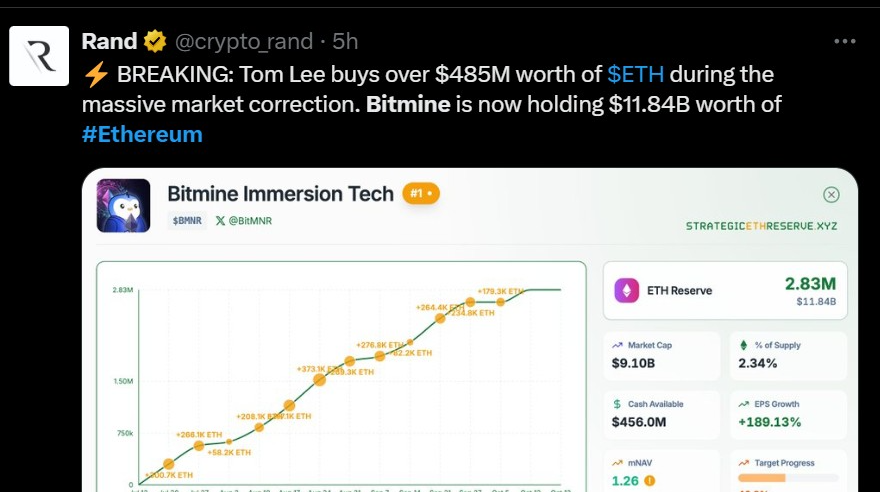The height and width of the screenshot is (492, 880).
Task: Open the #Ethereum hashtag link
Action: [142, 133]
